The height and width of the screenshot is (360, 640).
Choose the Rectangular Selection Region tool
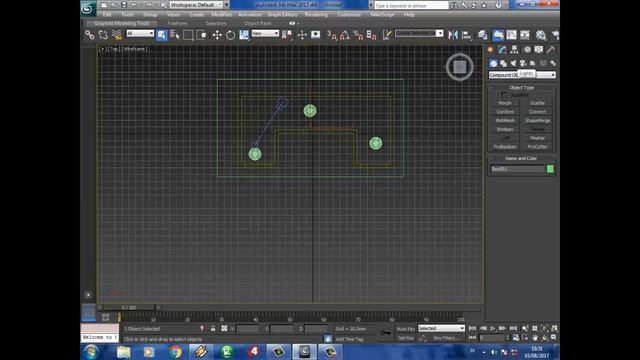tap(188, 35)
